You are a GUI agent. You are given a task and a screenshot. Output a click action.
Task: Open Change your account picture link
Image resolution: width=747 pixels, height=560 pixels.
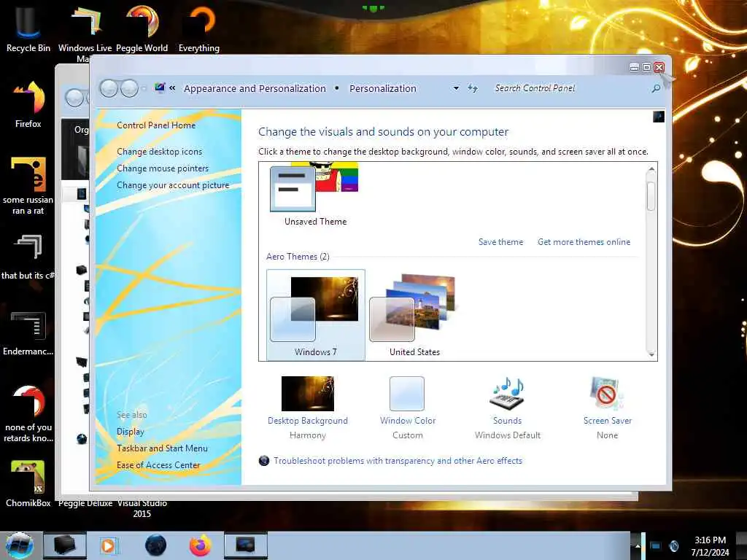click(173, 185)
